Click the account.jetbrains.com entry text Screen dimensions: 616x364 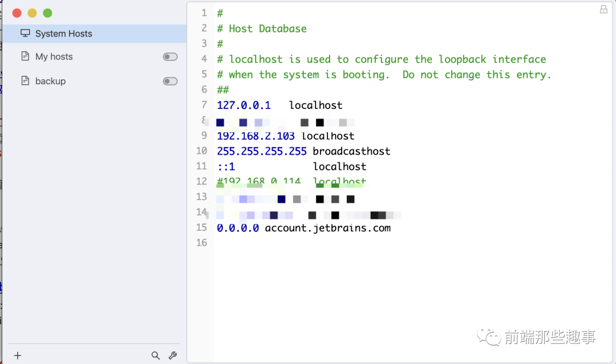tap(327, 228)
